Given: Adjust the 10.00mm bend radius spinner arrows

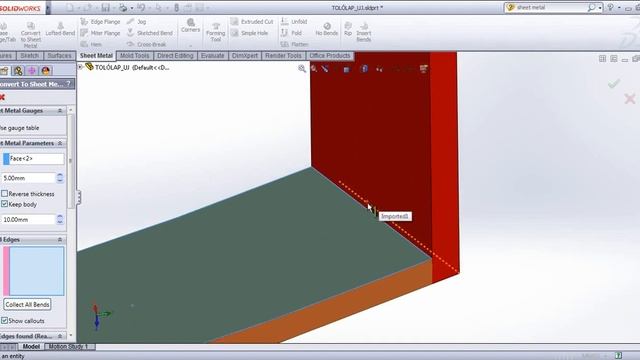Looking at the screenshot, I should [x=60, y=220].
